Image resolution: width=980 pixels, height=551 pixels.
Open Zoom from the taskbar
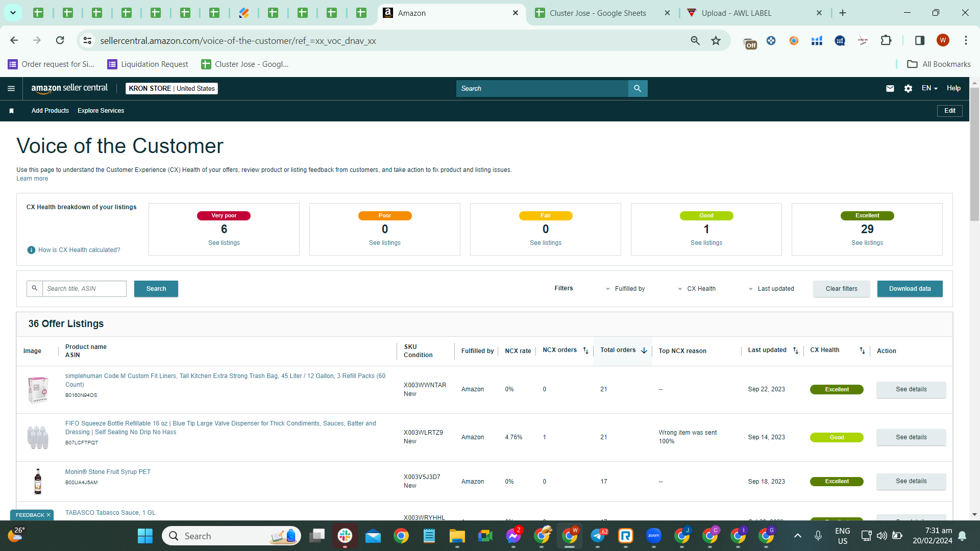[654, 536]
